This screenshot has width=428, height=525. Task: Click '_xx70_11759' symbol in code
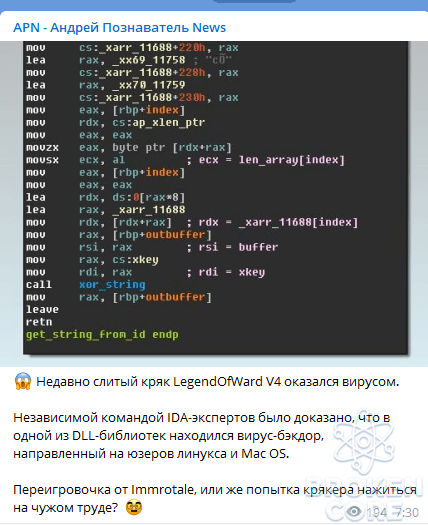pyautogui.click(x=148, y=85)
